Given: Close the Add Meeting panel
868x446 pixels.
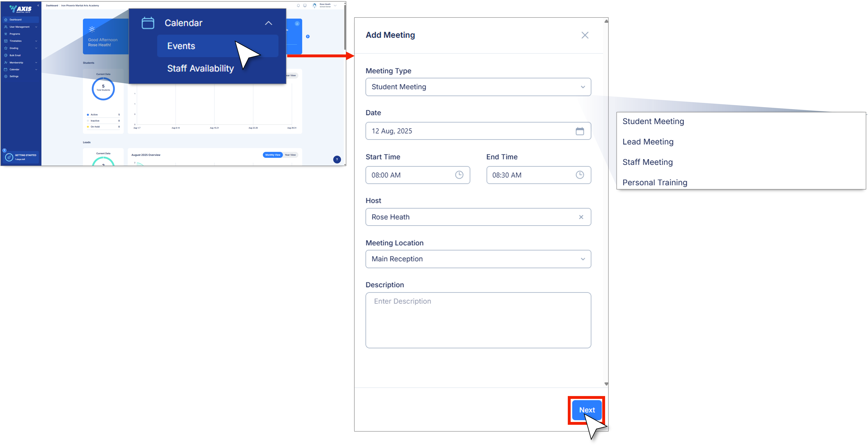Looking at the screenshot, I should (585, 35).
